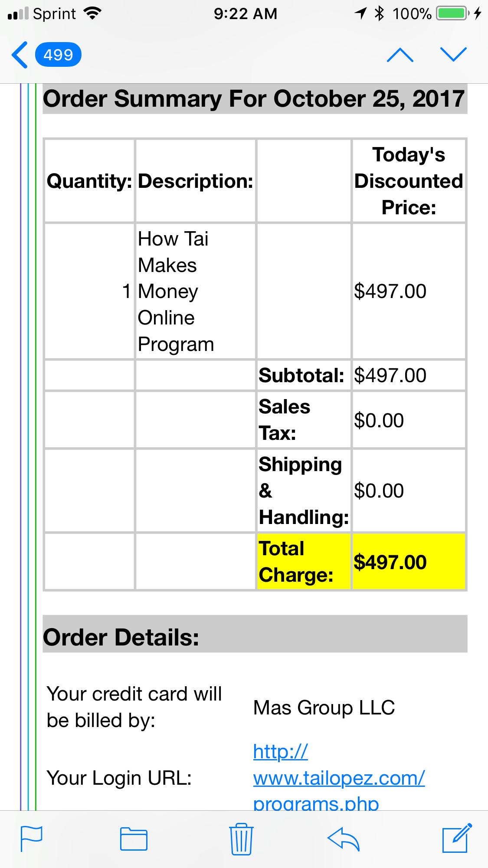Open the tailopez.com login URL link
Screen dimensions: 488x868
point(339,778)
